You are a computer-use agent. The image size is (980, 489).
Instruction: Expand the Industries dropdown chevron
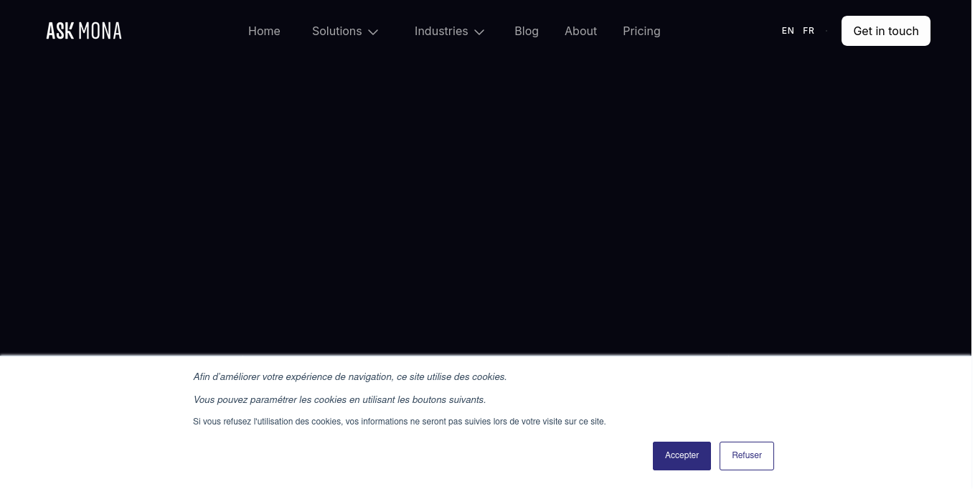click(x=479, y=32)
